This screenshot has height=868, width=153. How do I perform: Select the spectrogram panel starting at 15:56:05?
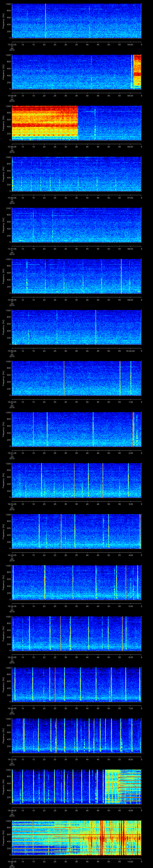[x=76, y=174]
